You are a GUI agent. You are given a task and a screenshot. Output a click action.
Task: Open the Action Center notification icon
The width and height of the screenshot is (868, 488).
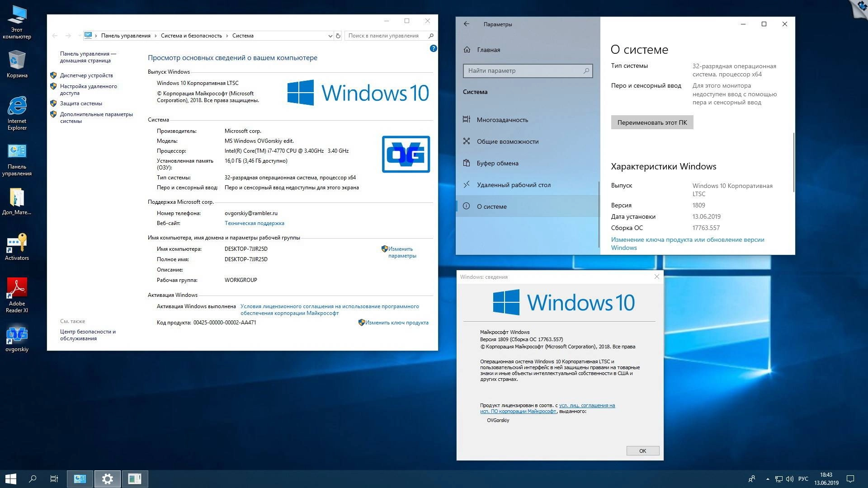click(x=850, y=479)
